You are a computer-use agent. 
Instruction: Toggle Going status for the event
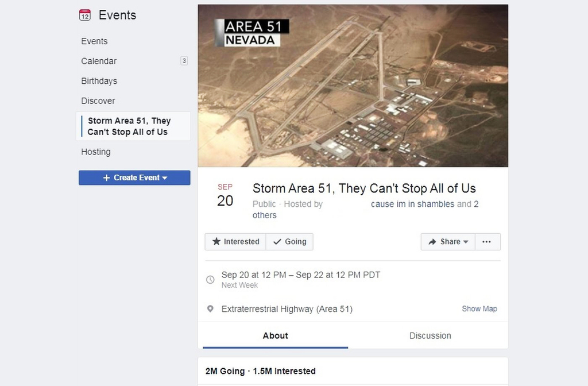(289, 242)
